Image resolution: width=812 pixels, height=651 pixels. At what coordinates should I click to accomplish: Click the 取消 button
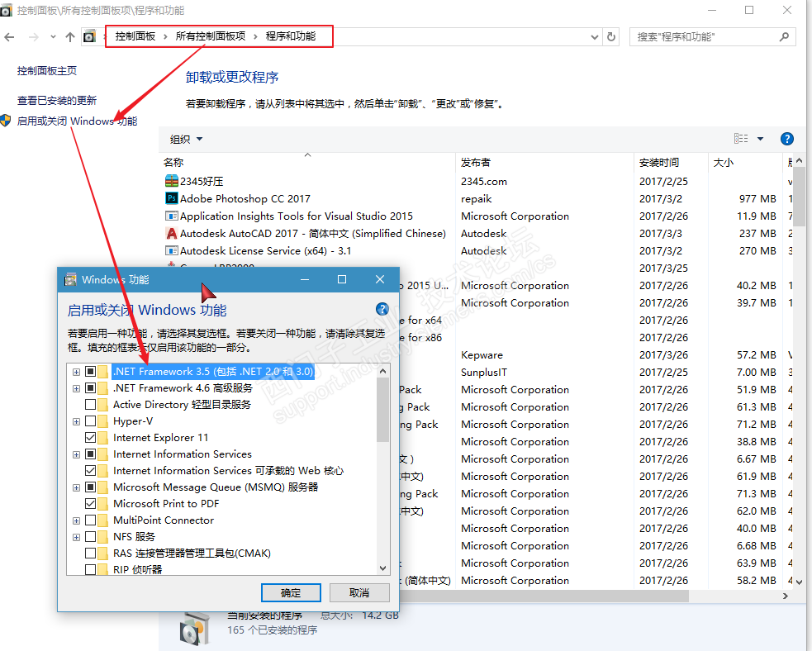359,592
